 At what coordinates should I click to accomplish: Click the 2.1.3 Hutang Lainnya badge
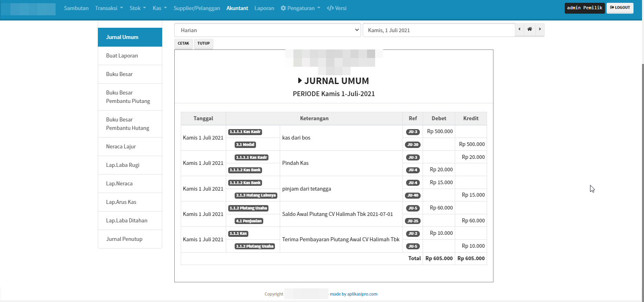(256, 195)
